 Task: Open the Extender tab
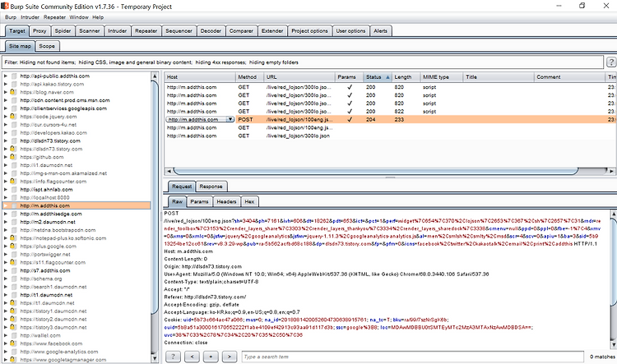tap(272, 30)
